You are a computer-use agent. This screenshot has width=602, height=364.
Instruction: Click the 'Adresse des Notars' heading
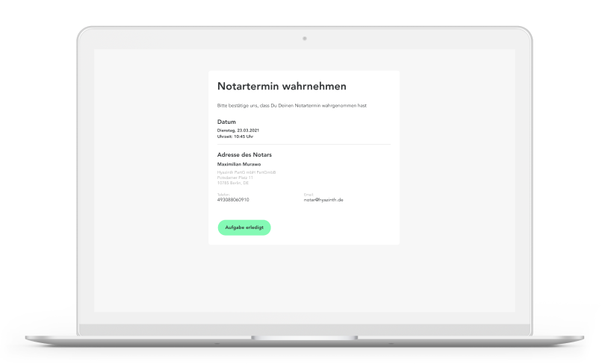244,154
